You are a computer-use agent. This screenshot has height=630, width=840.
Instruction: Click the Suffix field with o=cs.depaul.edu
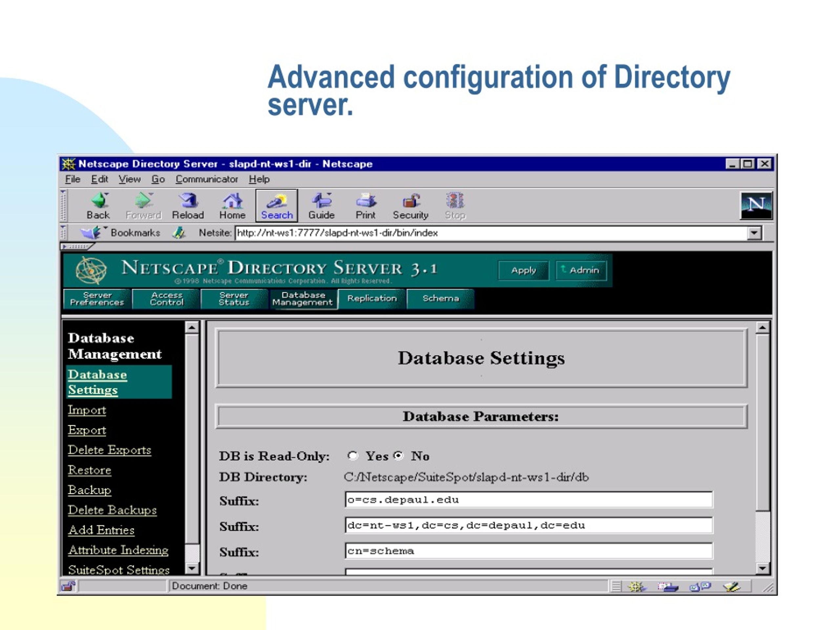point(529,500)
